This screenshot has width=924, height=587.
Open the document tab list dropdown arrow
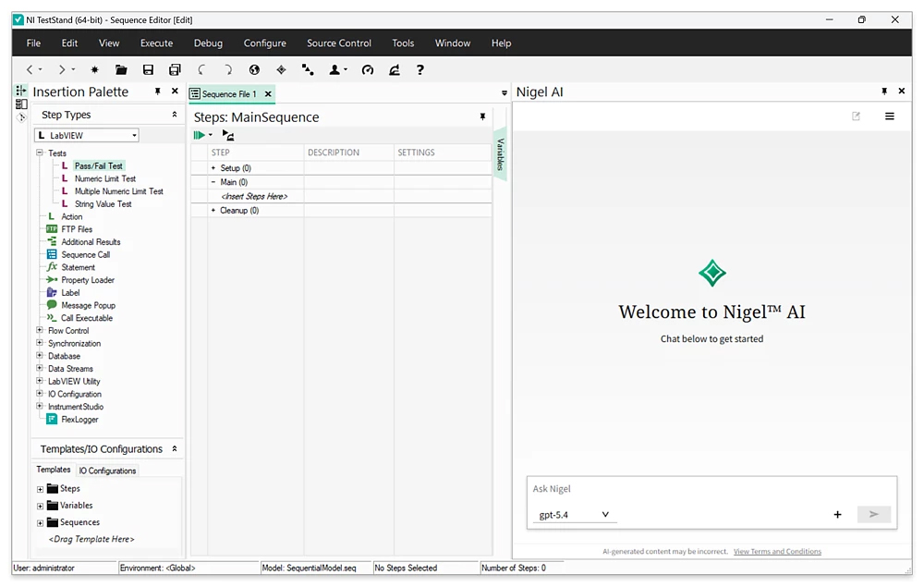(504, 93)
